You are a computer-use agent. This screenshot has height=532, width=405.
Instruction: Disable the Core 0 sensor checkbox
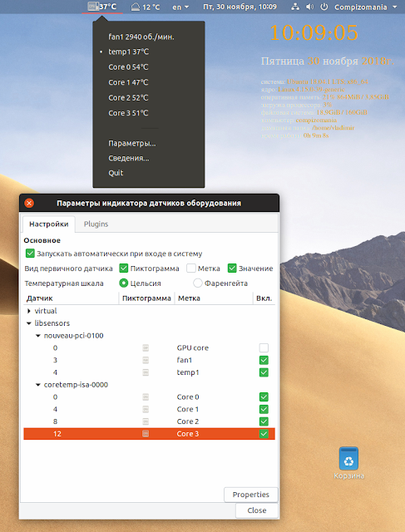[264, 397]
